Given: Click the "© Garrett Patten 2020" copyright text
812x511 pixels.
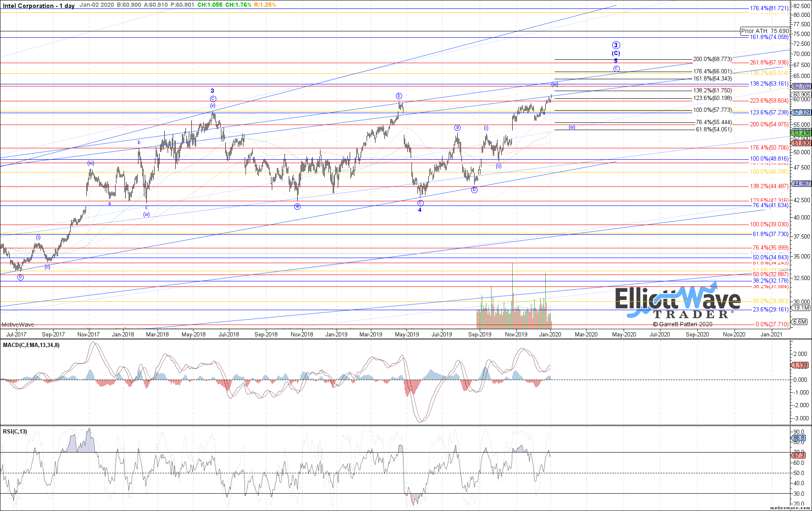Looking at the screenshot, I should coord(682,324).
